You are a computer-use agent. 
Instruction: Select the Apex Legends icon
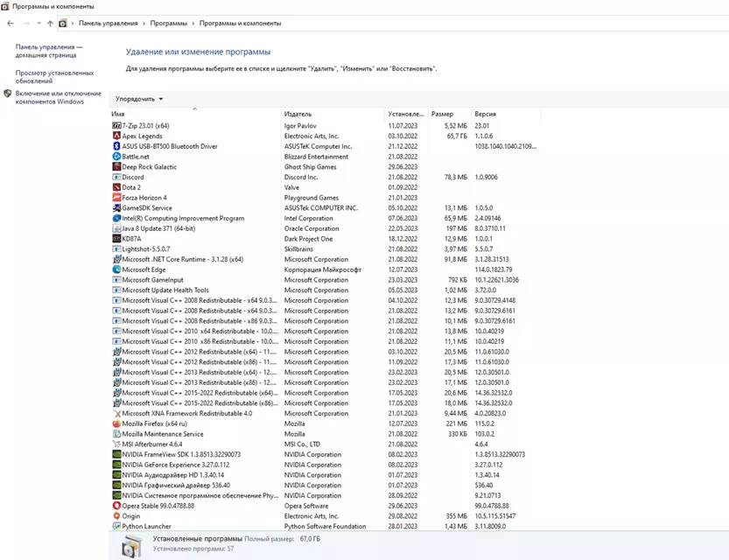click(116, 136)
